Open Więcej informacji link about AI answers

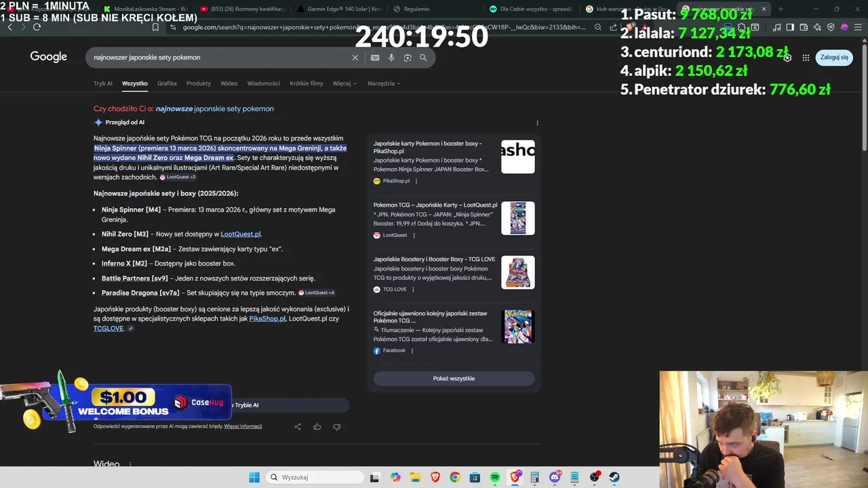(243, 426)
